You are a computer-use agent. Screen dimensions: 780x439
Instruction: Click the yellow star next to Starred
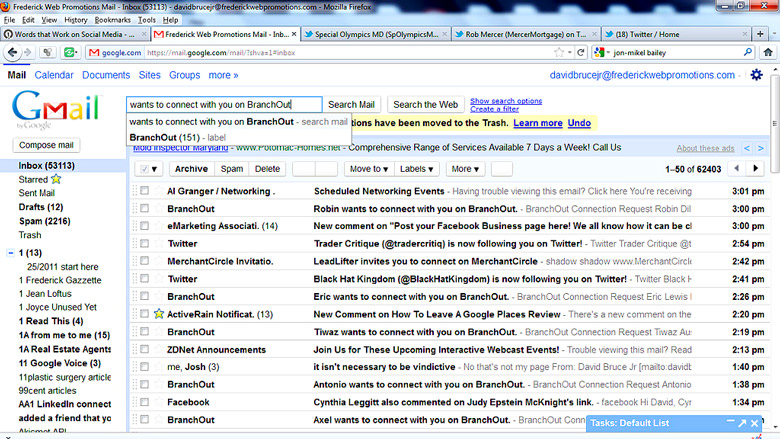[56, 179]
